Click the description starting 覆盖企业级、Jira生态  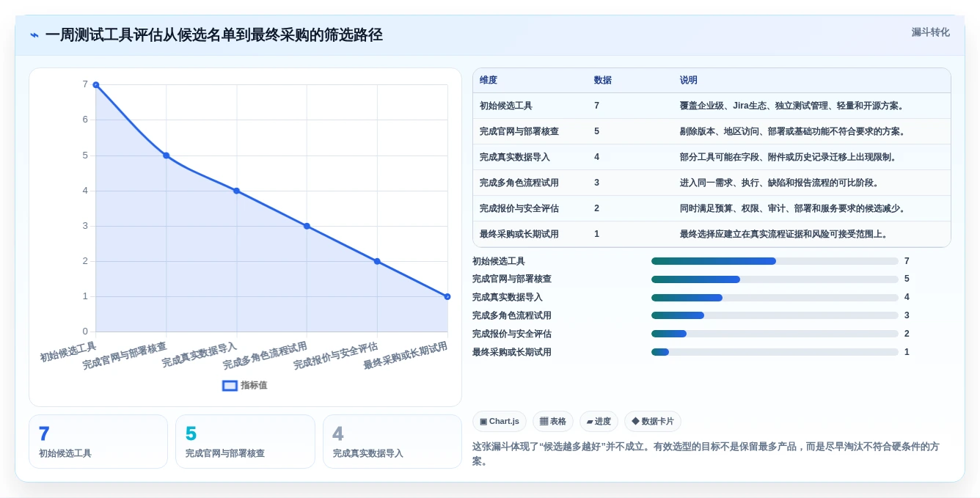[x=794, y=106]
